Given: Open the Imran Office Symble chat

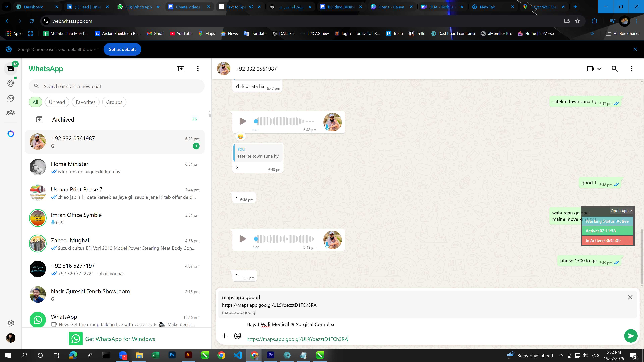Looking at the screenshot, I should point(115,218).
